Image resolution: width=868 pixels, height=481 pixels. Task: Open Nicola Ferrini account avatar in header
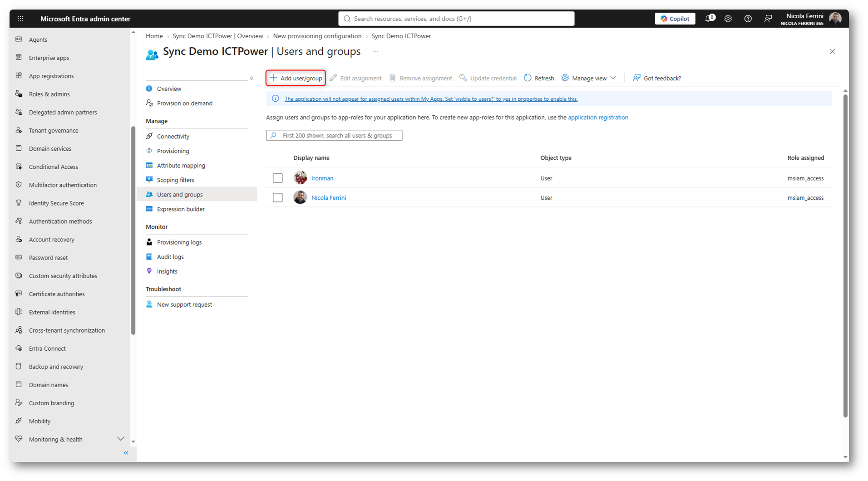(835, 19)
